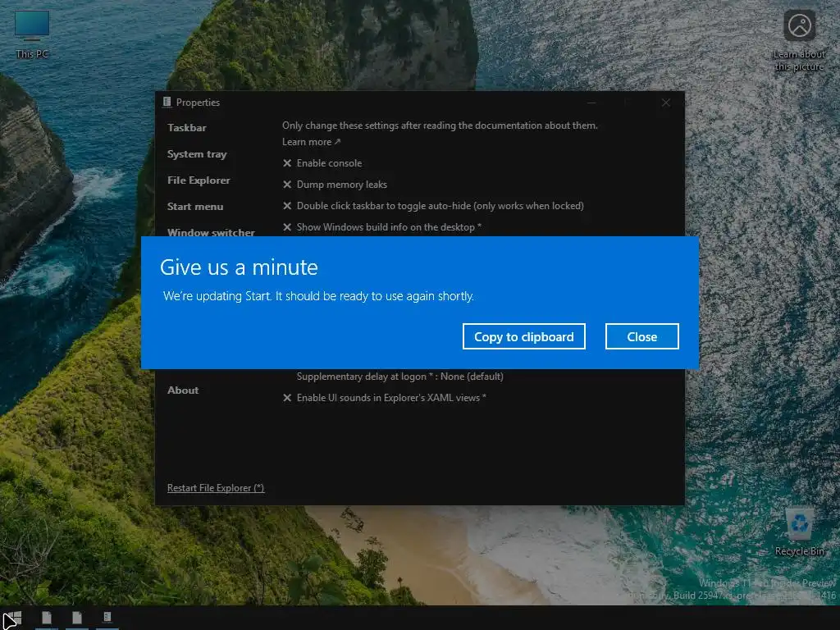Enable Show Windows build info on desktop
The width and height of the screenshot is (840, 630).
(382, 227)
